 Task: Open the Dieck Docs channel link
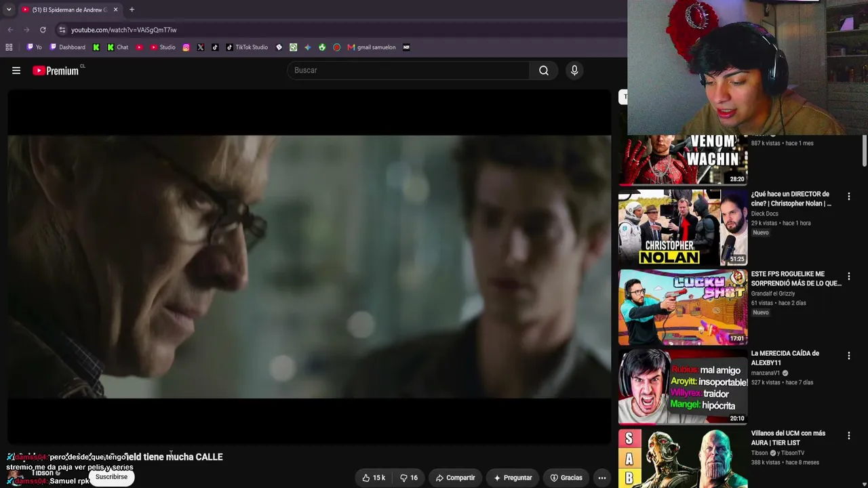[x=764, y=213]
